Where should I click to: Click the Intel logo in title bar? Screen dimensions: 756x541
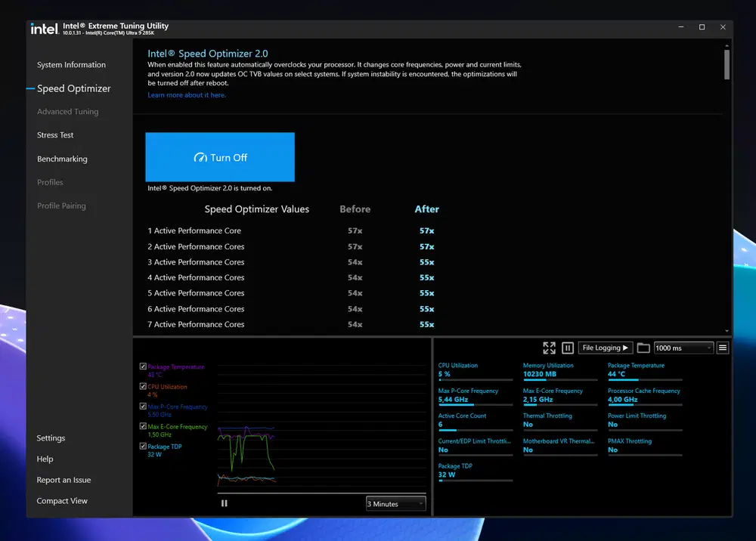(x=45, y=29)
